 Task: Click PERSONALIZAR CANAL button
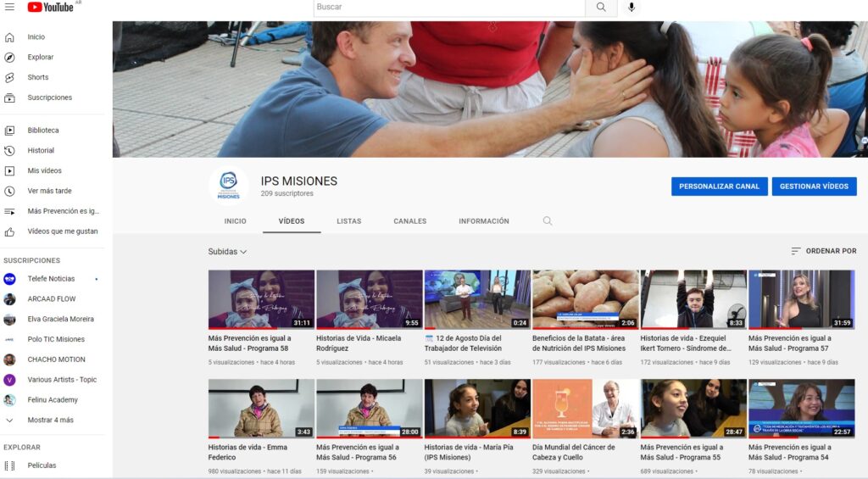(x=719, y=187)
